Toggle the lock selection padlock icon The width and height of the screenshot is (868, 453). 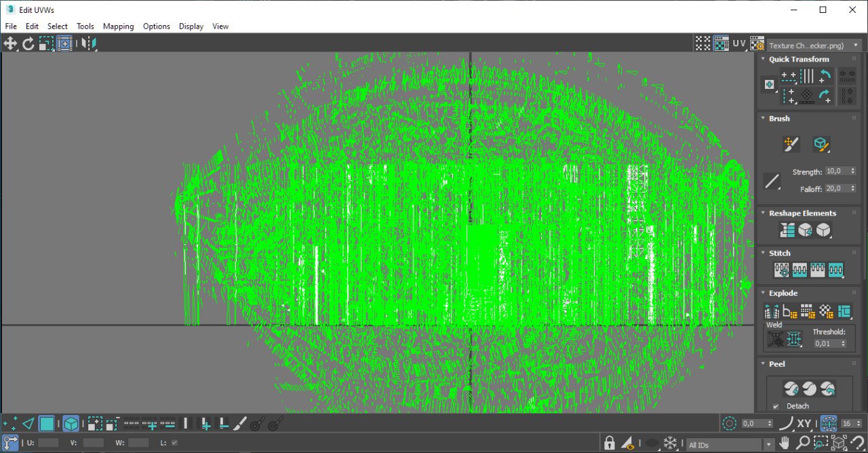610,443
